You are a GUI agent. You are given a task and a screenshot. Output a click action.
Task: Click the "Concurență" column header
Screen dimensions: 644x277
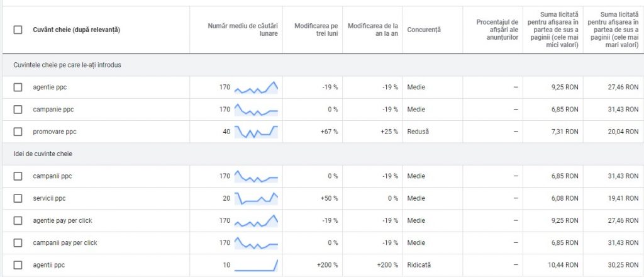pyautogui.click(x=424, y=30)
